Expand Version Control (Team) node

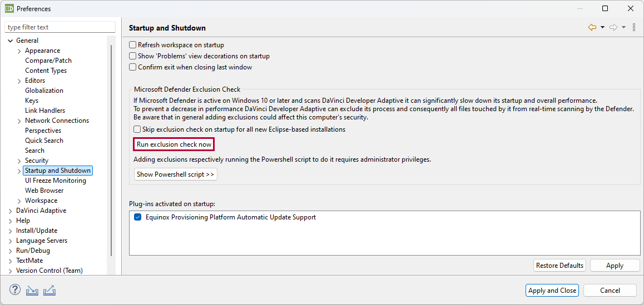[10, 271]
